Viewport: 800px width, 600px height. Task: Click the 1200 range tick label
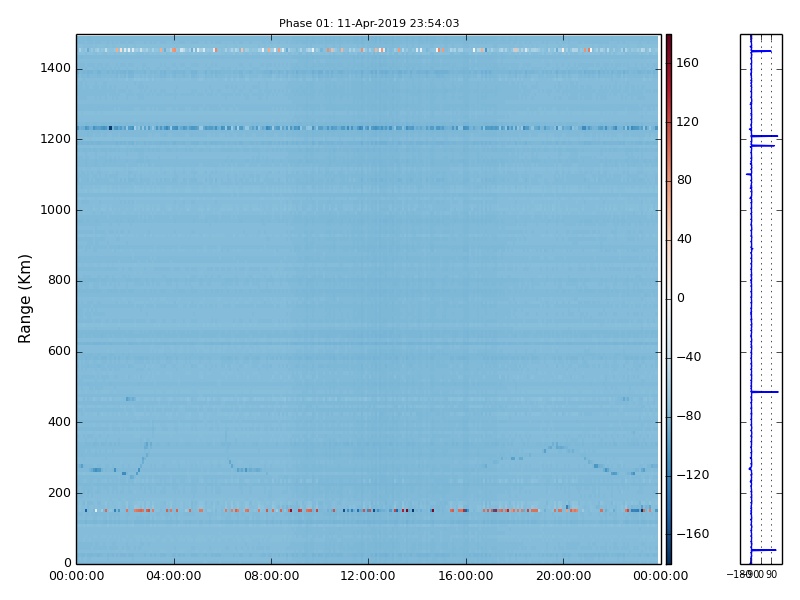click(56, 139)
